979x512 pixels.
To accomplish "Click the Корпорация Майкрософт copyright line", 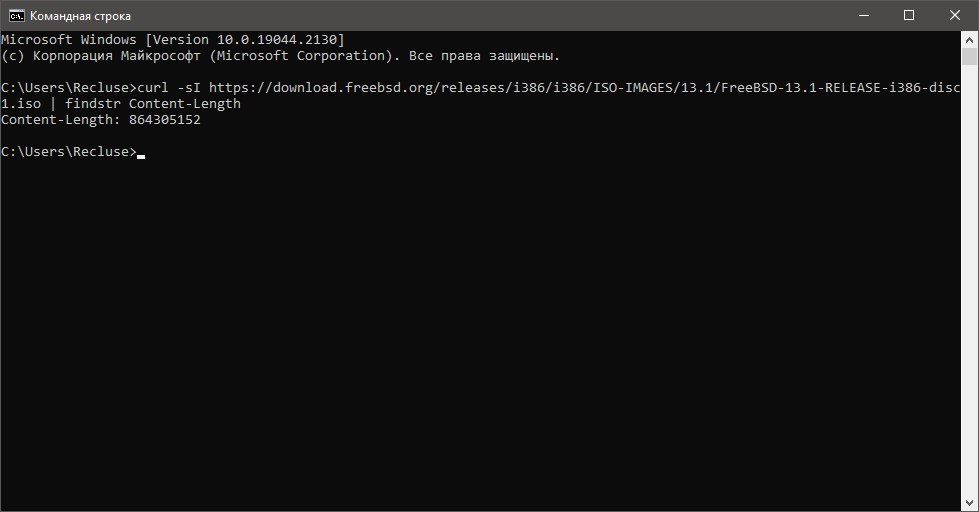I will (280, 56).
